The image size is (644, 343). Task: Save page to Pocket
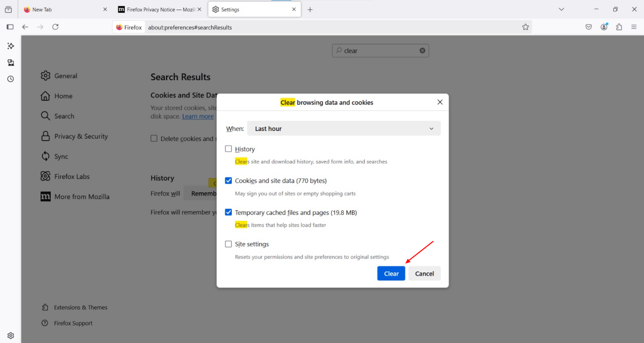point(588,26)
